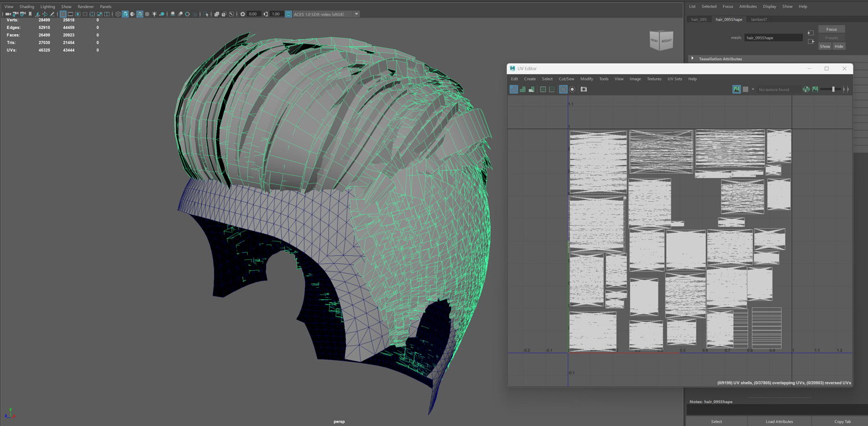The width and height of the screenshot is (868, 426).
Task: Switch to the hair_095 tab
Action: click(x=699, y=19)
